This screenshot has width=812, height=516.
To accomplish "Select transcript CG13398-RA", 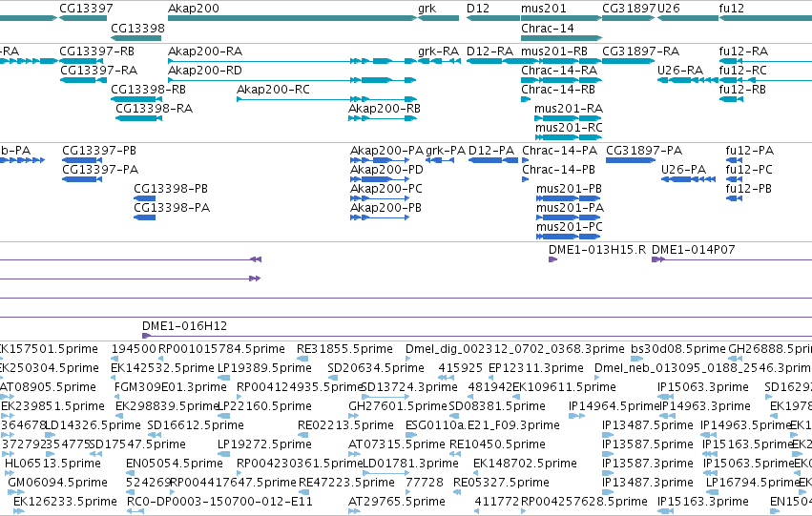I will [138, 118].
